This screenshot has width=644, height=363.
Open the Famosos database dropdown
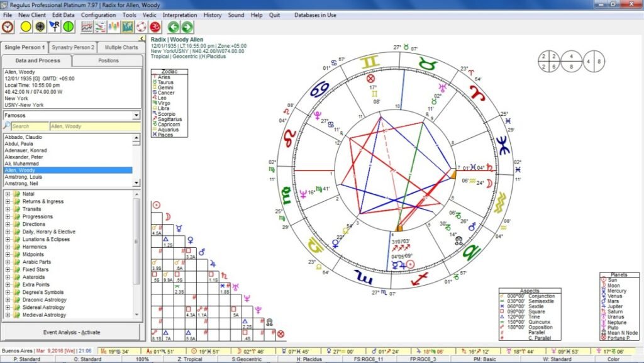click(x=136, y=115)
